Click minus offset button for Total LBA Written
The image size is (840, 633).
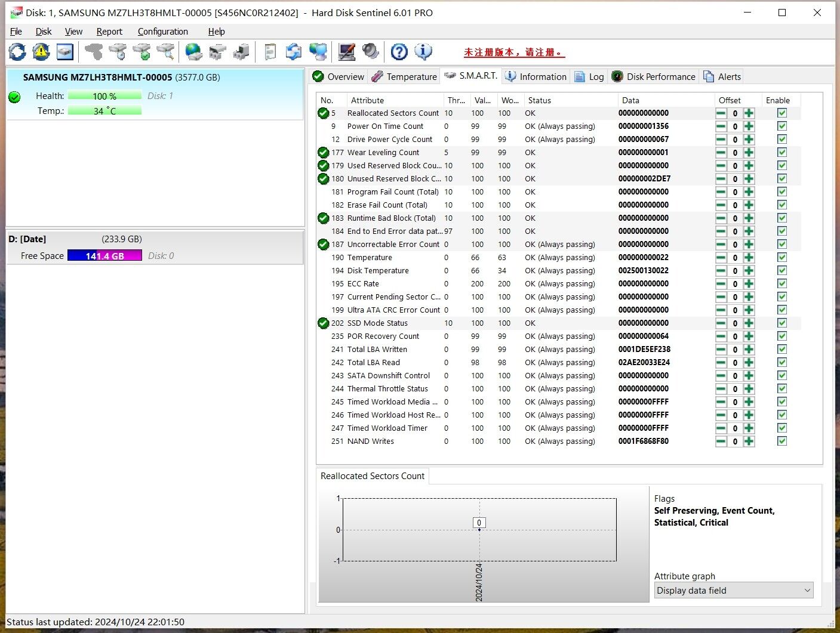[721, 349]
